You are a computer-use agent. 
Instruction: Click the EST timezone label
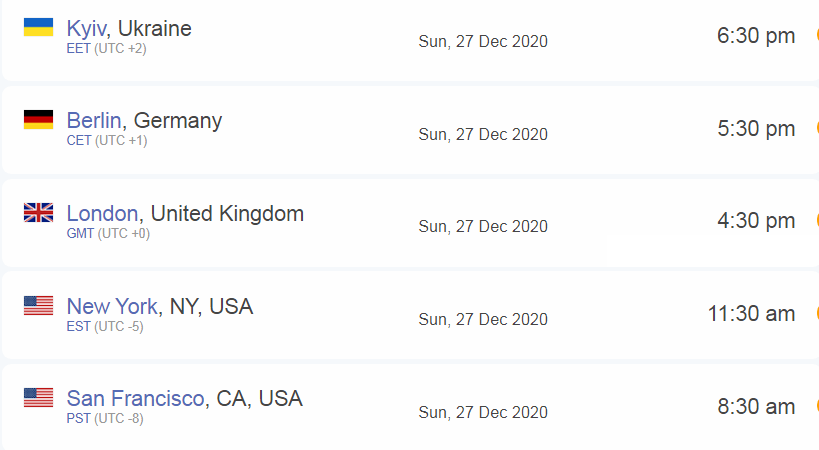click(78, 326)
